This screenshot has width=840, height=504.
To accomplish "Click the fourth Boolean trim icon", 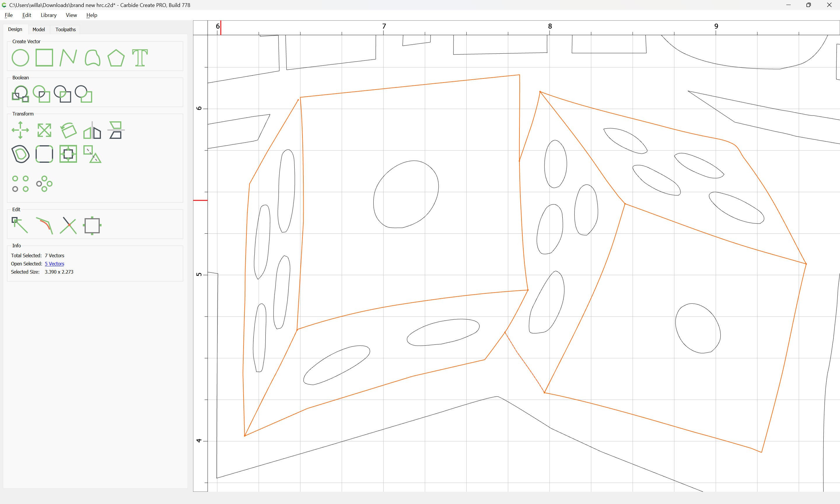I will point(83,94).
